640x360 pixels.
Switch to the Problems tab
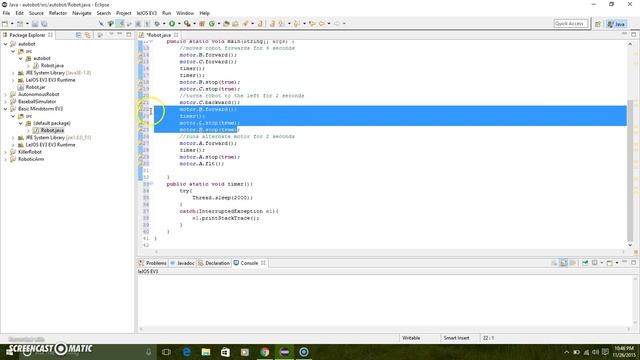pos(153,263)
